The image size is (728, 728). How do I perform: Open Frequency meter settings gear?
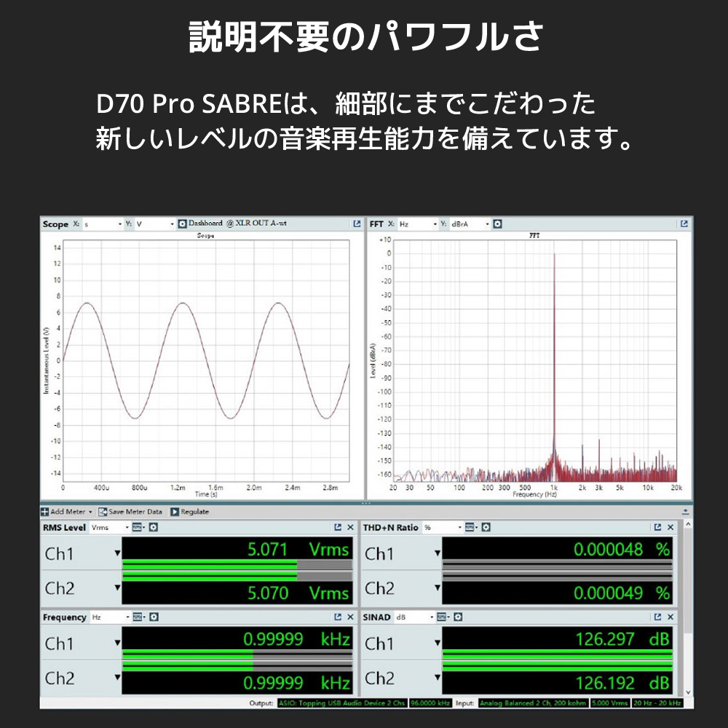pos(154,617)
